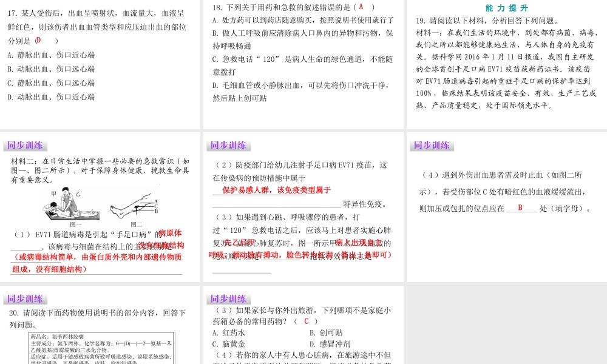Click the 图一 CPR illustration
The height and width of the screenshot is (364, 607).
(71, 204)
